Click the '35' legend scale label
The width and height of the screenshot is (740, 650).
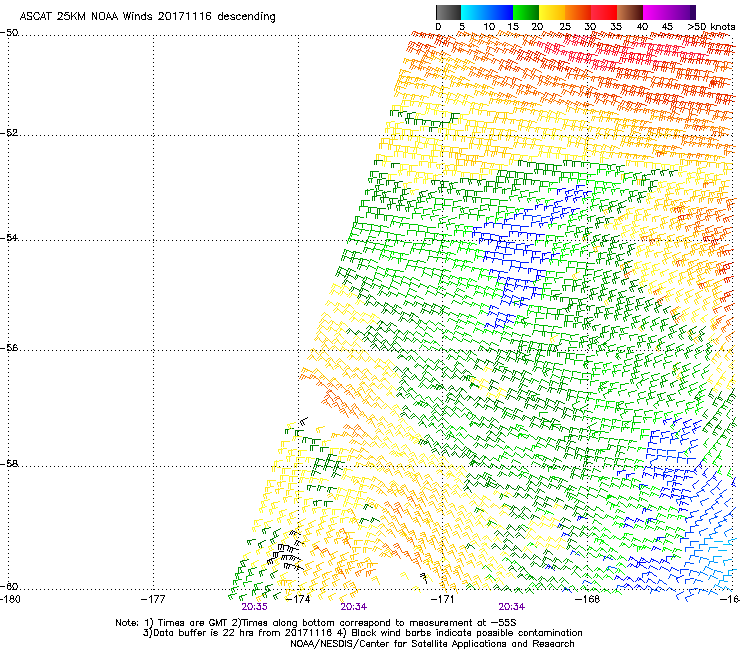616,27
